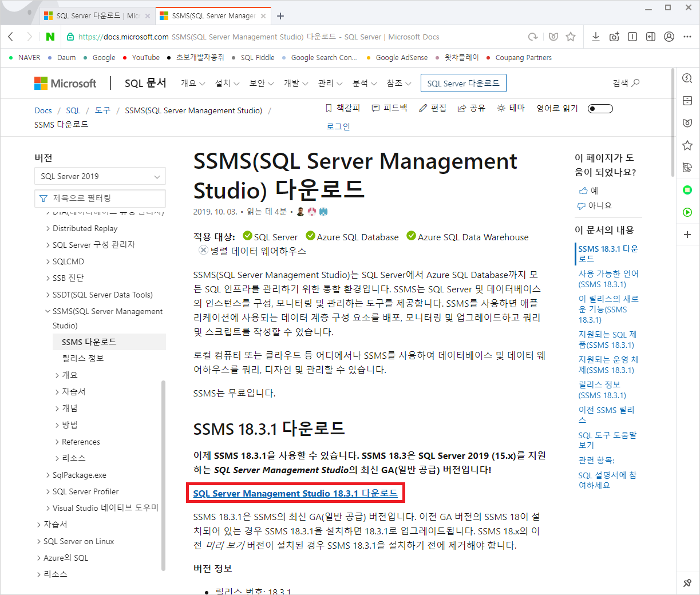Screen dimensions: 700x595
Task: Open the 참조 dropdown menu
Action: pyautogui.click(x=399, y=83)
